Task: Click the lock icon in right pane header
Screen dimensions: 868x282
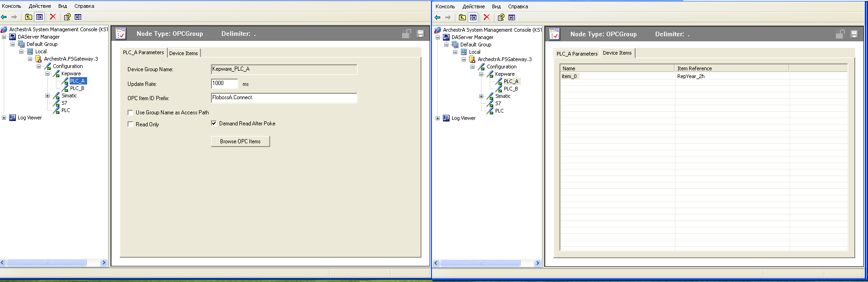Action: pos(840,34)
